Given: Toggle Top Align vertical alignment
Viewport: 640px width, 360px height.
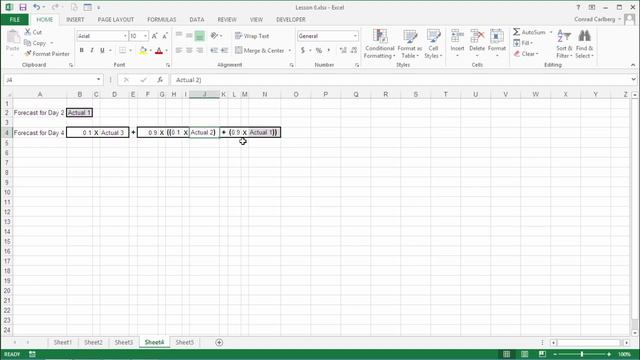Looking at the screenshot, I should [x=179, y=36].
